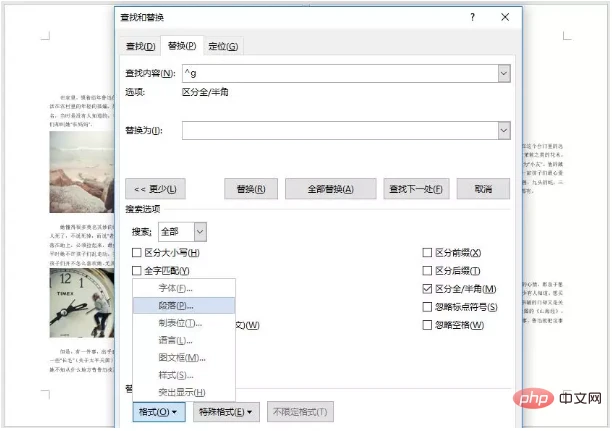Click the 全部替换(A) button

pyautogui.click(x=331, y=189)
